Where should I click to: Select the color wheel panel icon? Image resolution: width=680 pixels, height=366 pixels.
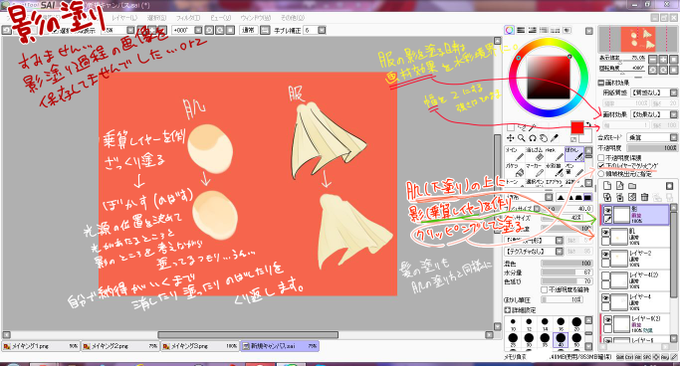pos(510,30)
